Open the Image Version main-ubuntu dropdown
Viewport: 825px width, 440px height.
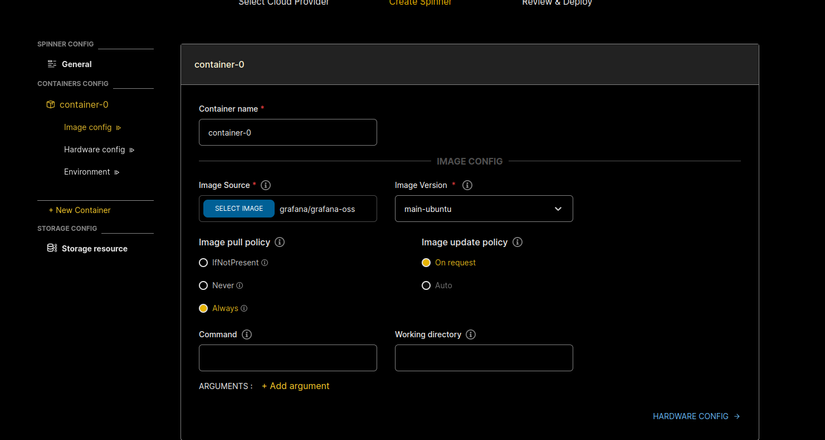(484, 208)
